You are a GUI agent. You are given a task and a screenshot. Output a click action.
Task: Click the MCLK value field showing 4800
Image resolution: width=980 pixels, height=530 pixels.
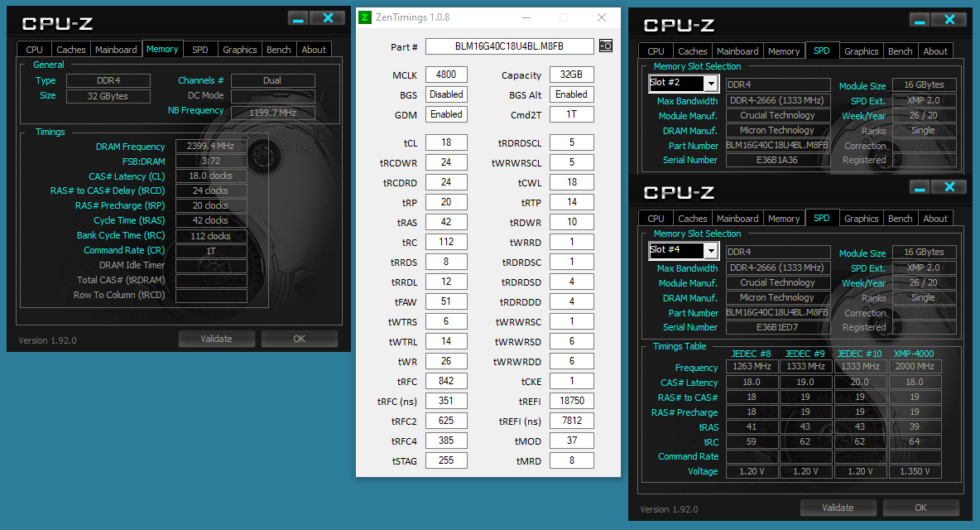pyautogui.click(x=446, y=75)
